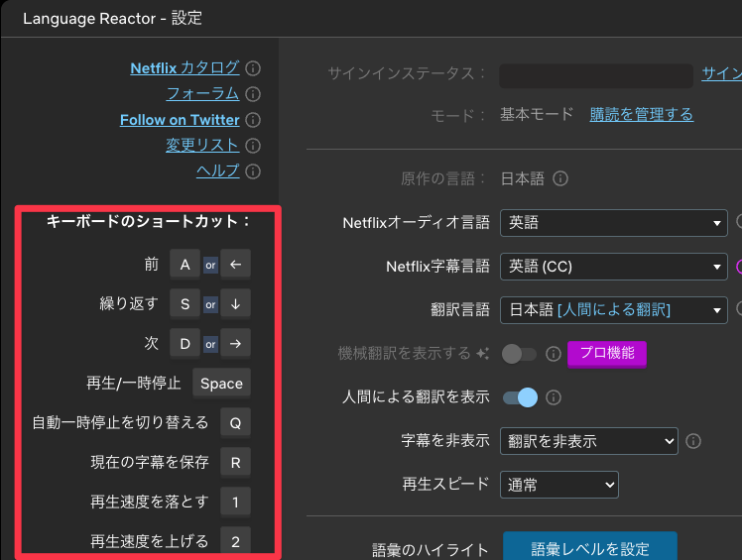This screenshot has width=742, height=560.
Task: Open the Netflix カタログ link
Action: 185,68
